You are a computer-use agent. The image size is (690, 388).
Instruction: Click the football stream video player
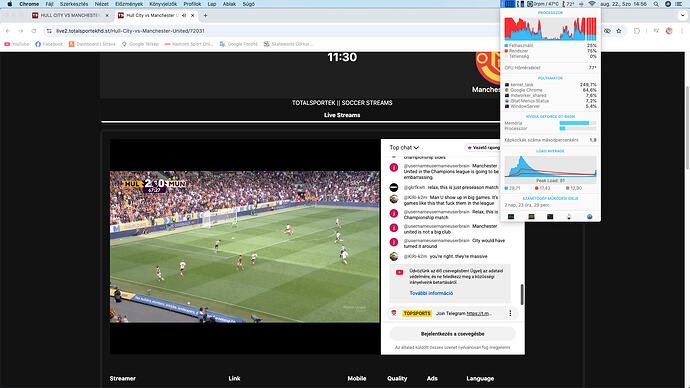245,247
